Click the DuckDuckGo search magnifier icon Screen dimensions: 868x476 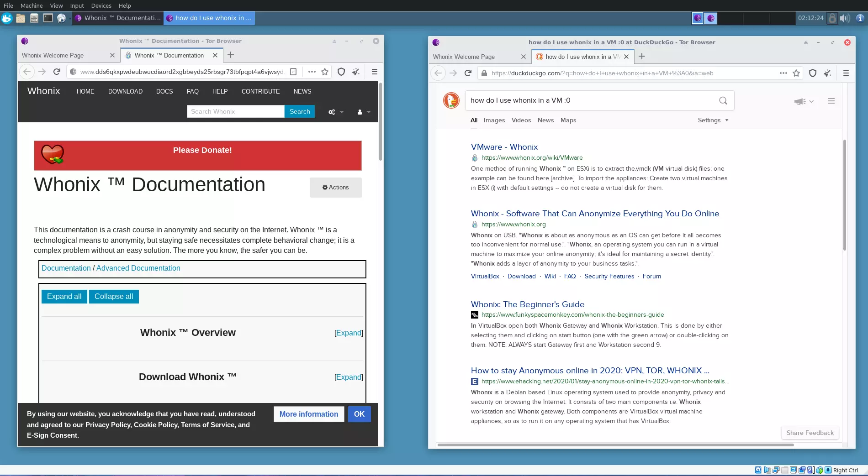coord(723,100)
